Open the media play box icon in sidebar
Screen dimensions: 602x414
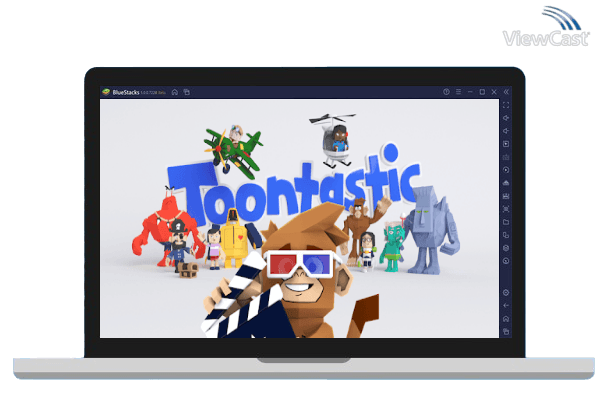coord(506,144)
